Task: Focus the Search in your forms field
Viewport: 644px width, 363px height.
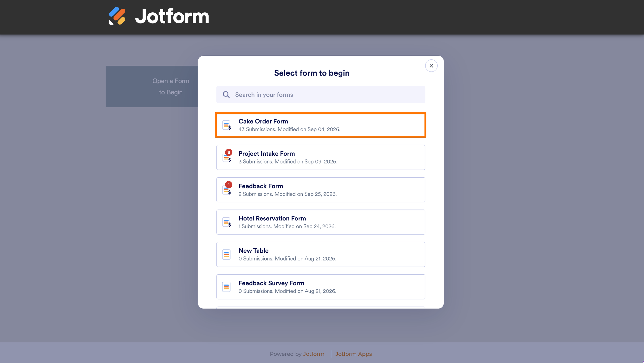Action: (321, 94)
